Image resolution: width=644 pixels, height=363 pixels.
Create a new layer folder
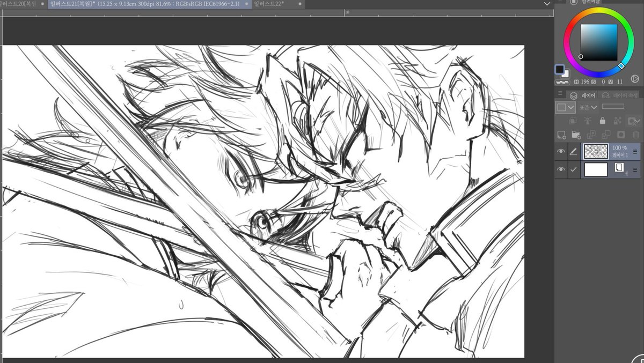pos(576,135)
